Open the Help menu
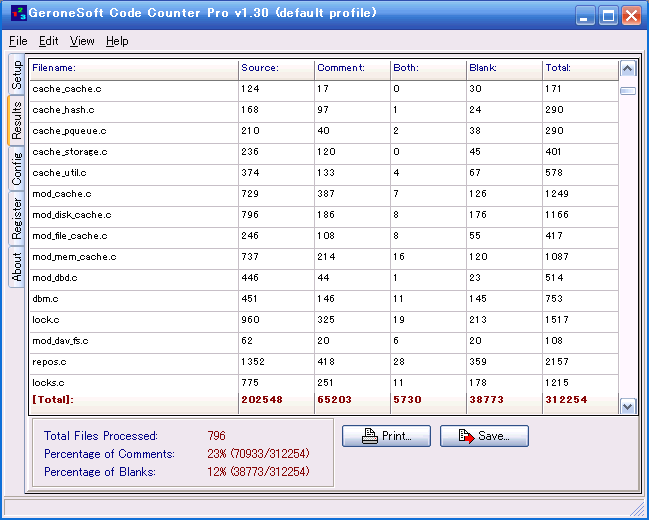 117,41
